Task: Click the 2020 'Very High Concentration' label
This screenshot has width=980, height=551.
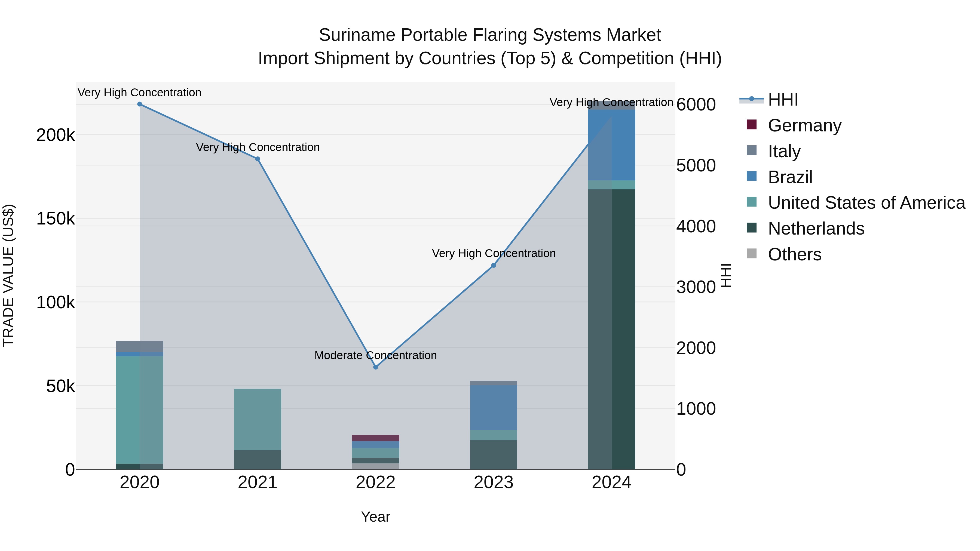Action: [140, 93]
